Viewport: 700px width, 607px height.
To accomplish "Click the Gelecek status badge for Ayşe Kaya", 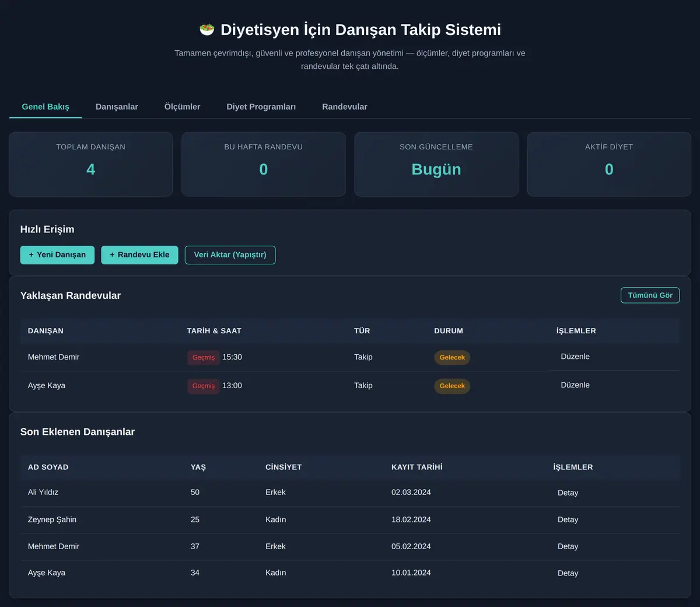I will click(x=452, y=386).
